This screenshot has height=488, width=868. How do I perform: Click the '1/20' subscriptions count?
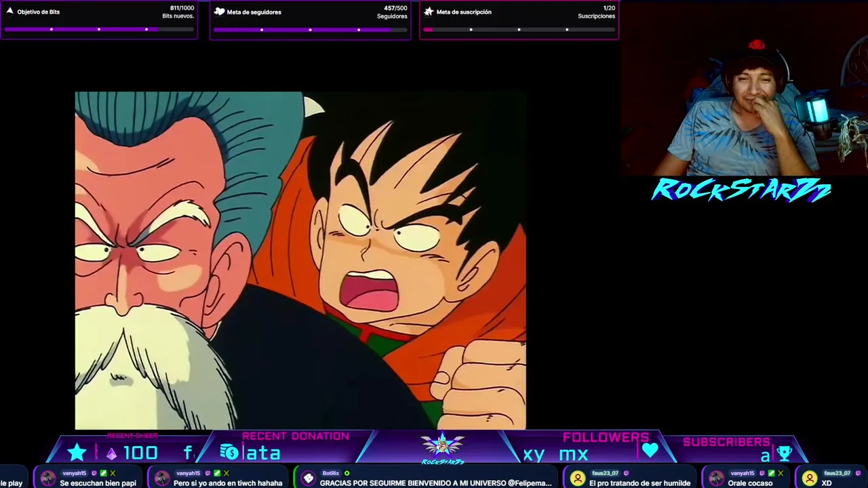pyautogui.click(x=609, y=8)
